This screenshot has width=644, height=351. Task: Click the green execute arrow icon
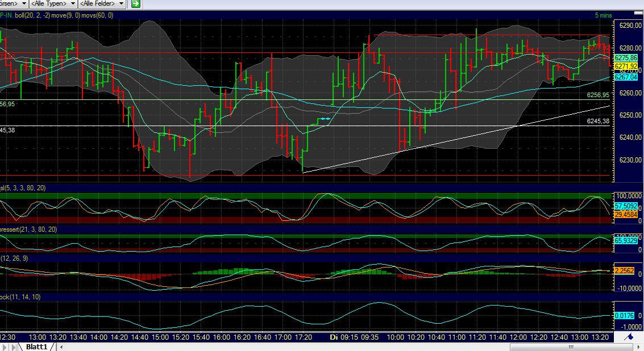pos(135,3)
